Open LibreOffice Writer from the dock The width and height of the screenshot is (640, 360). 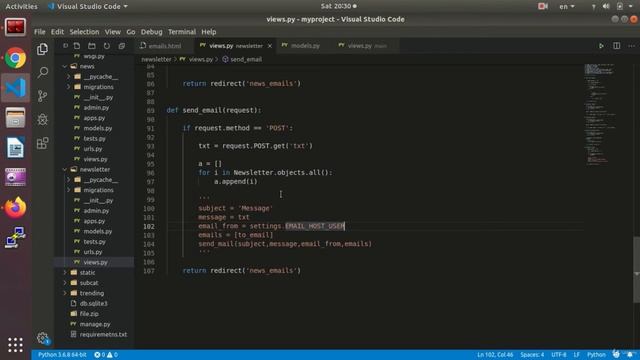tap(16, 147)
